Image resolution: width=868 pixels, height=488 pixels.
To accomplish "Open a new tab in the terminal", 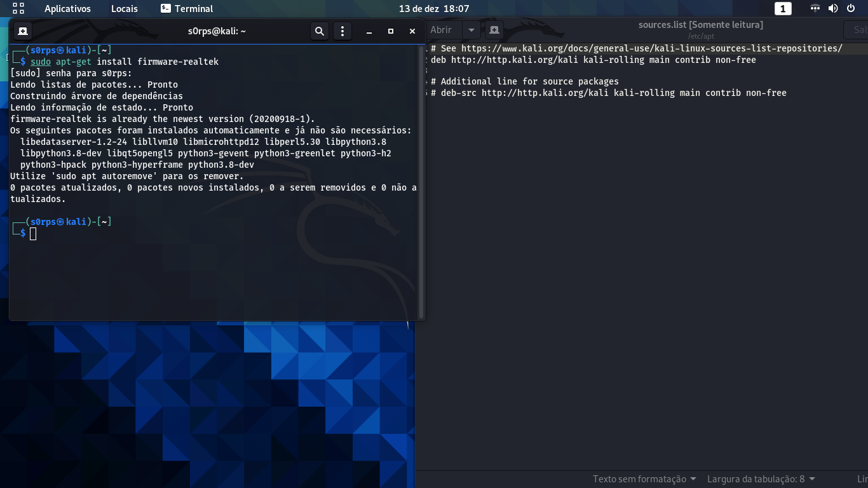I will pos(22,30).
